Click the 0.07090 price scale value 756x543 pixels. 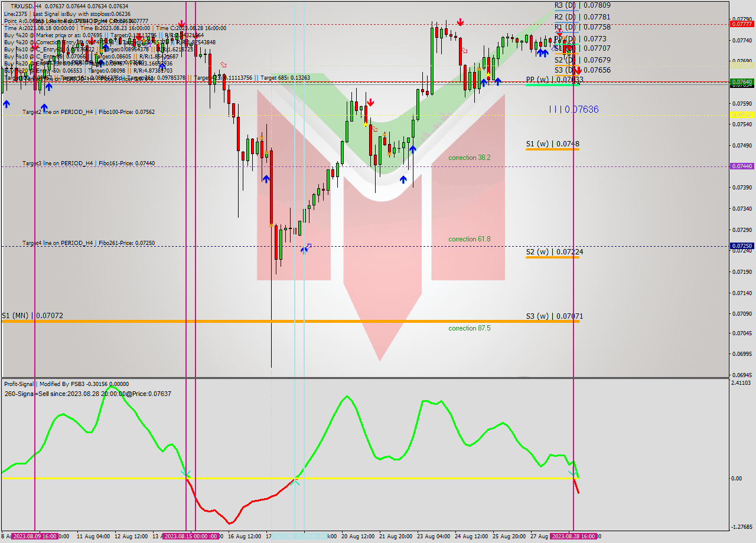[742, 314]
